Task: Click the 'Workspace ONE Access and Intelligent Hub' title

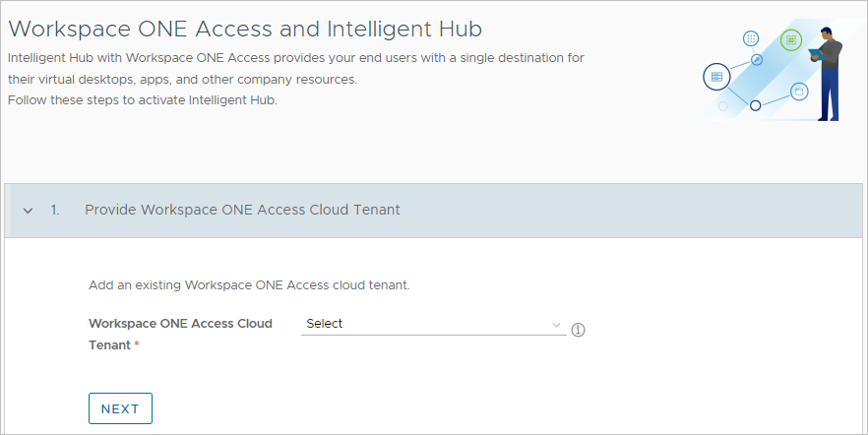Action: click(x=245, y=29)
